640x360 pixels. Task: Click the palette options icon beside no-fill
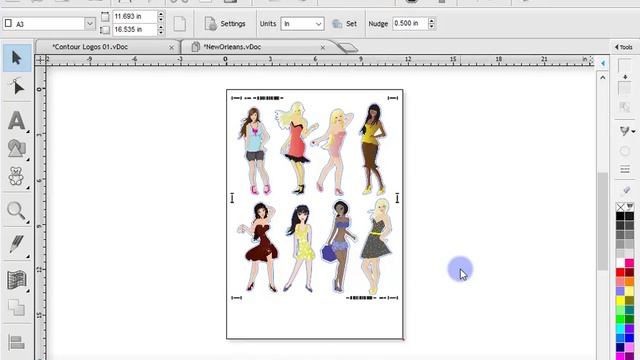click(x=630, y=206)
